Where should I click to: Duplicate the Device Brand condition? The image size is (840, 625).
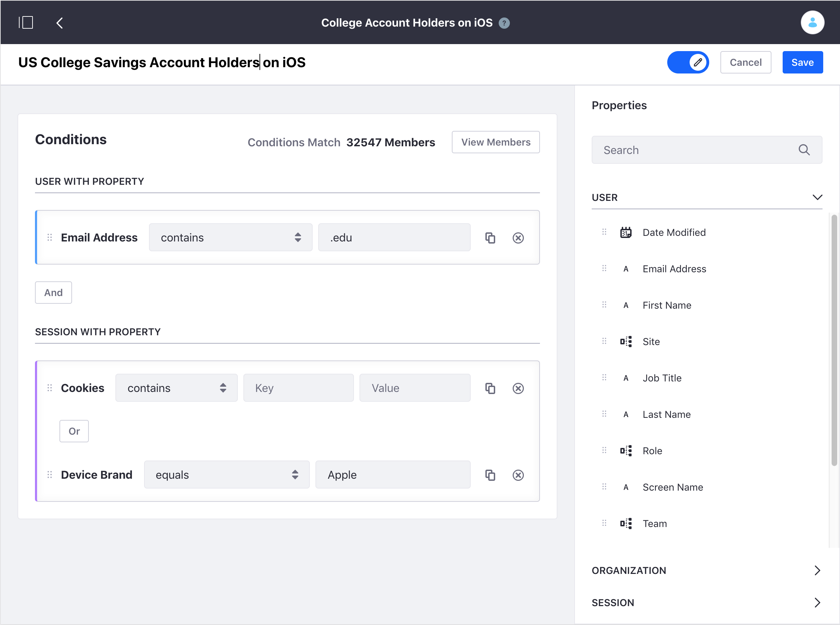pos(490,475)
